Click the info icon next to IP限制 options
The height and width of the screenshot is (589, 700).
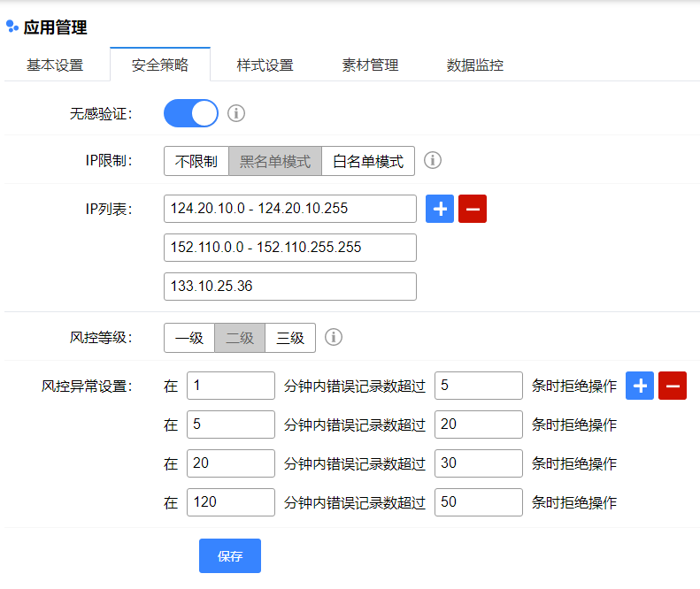[433, 161]
